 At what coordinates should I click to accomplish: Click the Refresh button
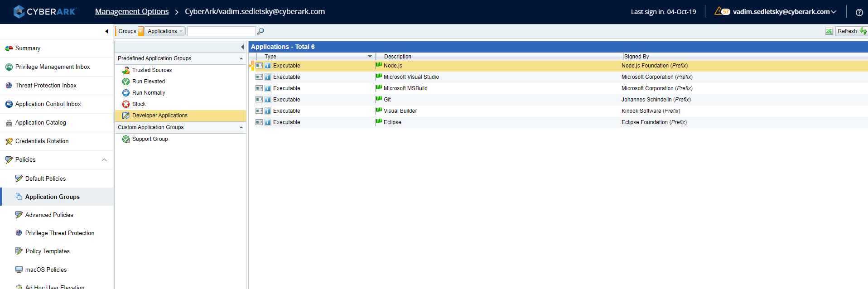pyautogui.click(x=851, y=31)
